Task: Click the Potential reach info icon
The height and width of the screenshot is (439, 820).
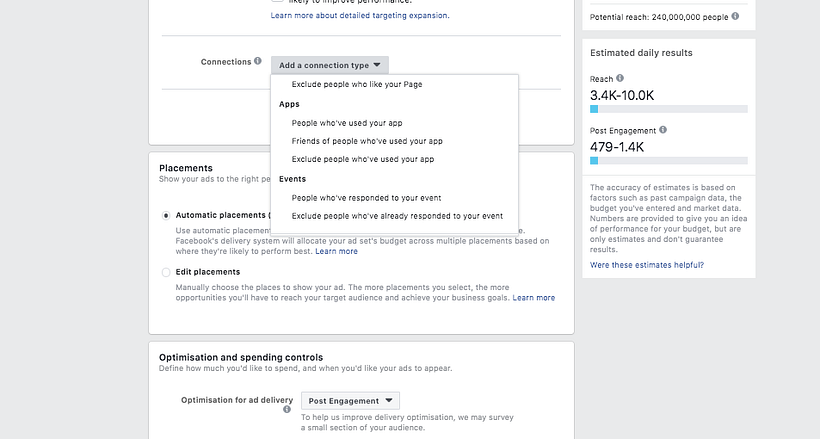Action: tap(735, 16)
